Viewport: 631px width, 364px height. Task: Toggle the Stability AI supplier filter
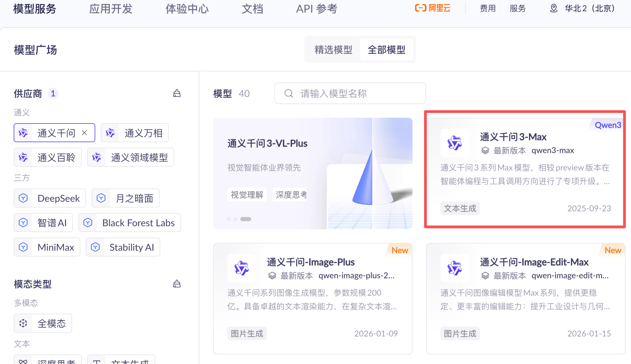[x=123, y=247]
